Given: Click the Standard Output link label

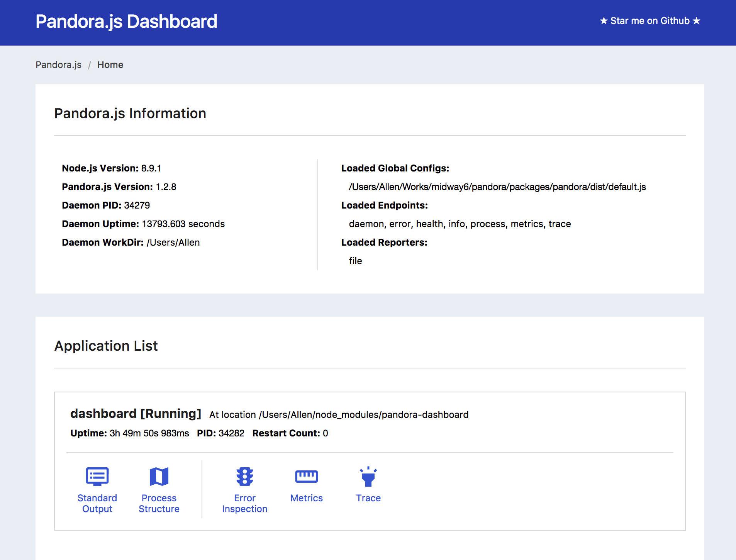Looking at the screenshot, I should click(97, 504).
